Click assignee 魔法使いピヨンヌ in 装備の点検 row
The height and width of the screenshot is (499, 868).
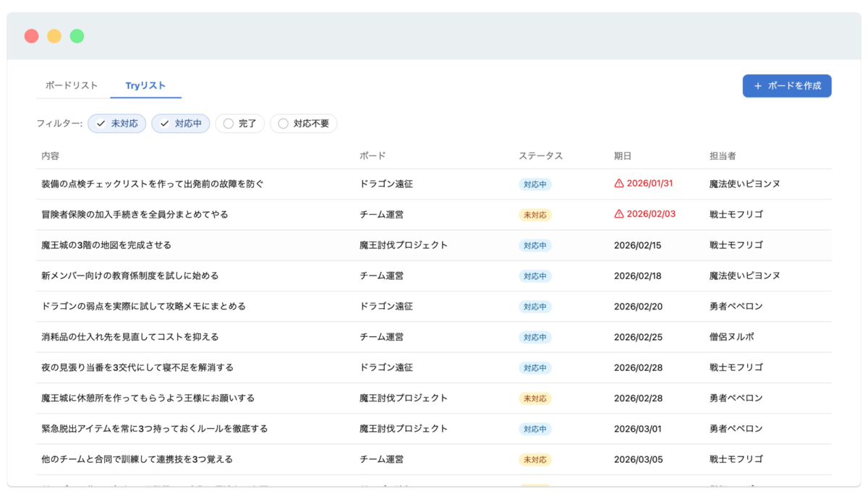(x=745, y=184)
